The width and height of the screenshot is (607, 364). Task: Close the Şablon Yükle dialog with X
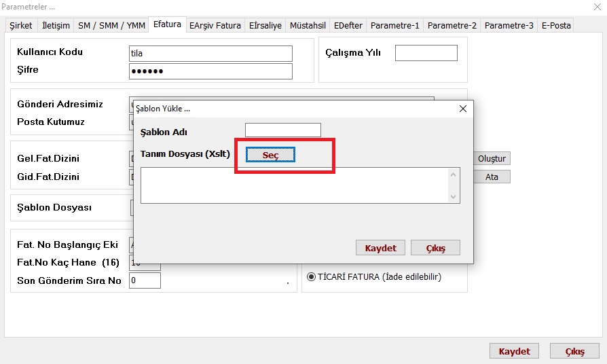(x=463, y=109)
